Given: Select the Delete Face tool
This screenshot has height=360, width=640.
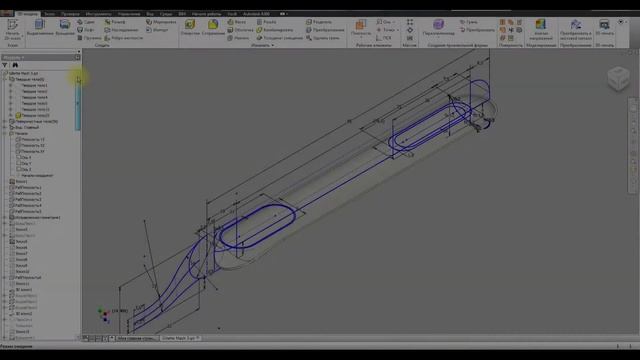Looking at the screenshot, I should click(322, 38).
